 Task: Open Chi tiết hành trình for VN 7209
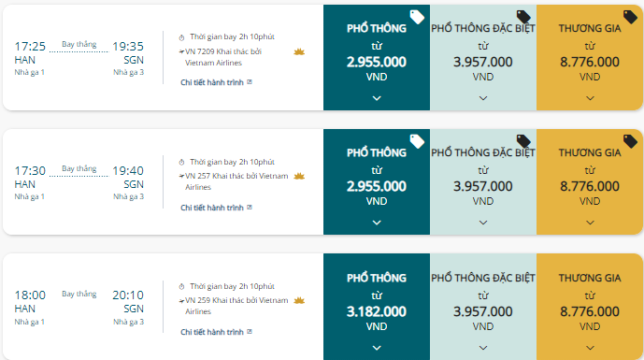point(212,82)
